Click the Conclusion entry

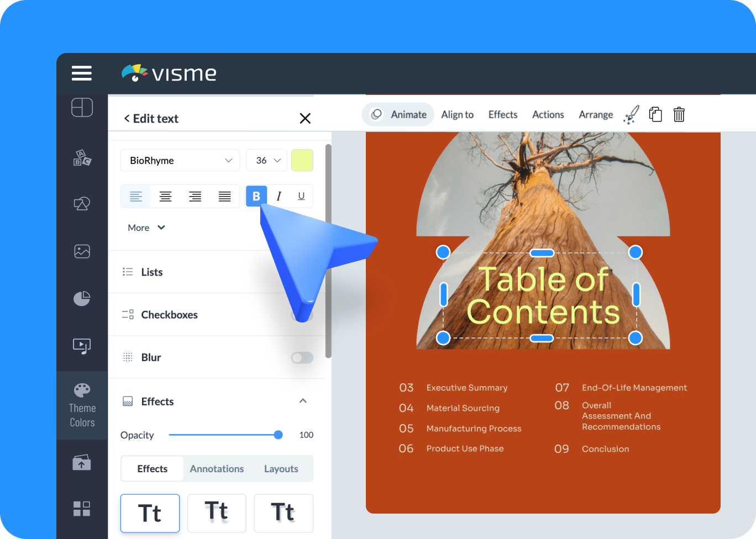tap(605, 449)
